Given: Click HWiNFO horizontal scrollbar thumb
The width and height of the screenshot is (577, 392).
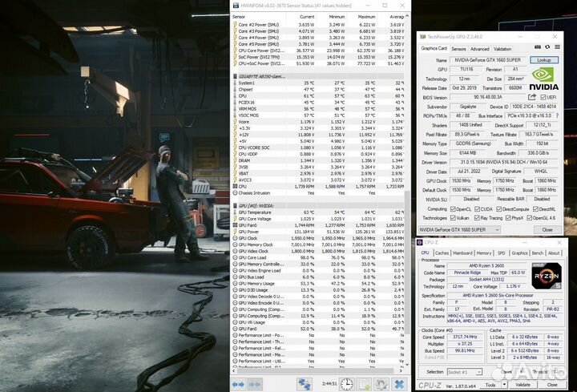Looking at the screenshot, I should click(315, 370).
